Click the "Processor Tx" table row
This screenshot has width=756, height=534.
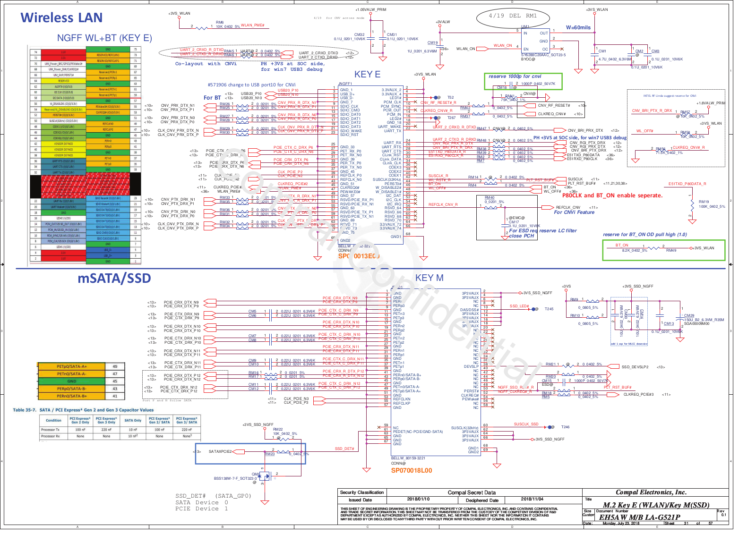pos(120,430)
